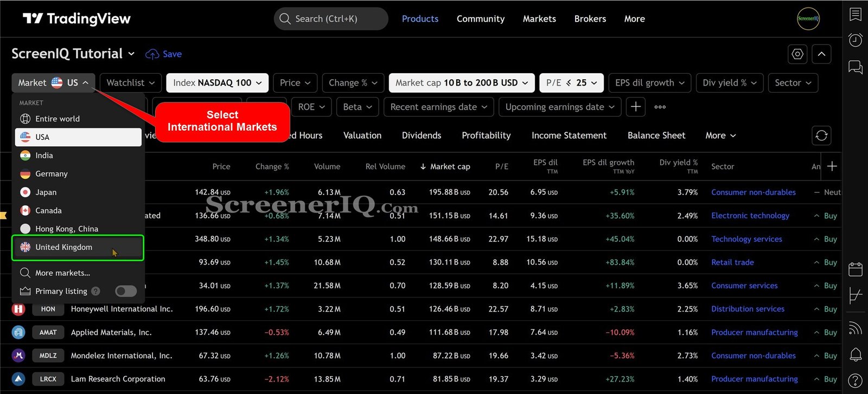This screenshot has height=394, width=868.
Task: Open the Change % filter dropdown
Action: 353,83
